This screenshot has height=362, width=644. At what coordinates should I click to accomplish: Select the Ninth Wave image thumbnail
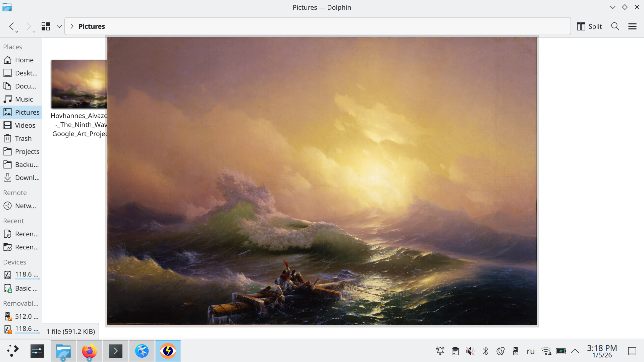79,84
